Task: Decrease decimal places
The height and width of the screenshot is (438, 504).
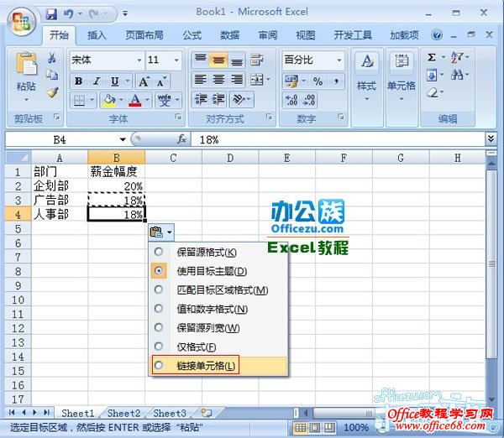Action: [309, 100]
